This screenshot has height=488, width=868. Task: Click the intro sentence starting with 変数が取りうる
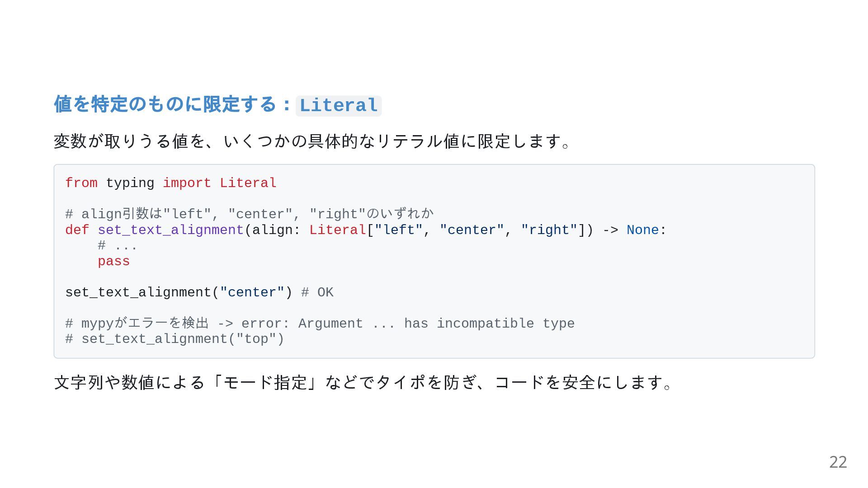click(312, 141)
